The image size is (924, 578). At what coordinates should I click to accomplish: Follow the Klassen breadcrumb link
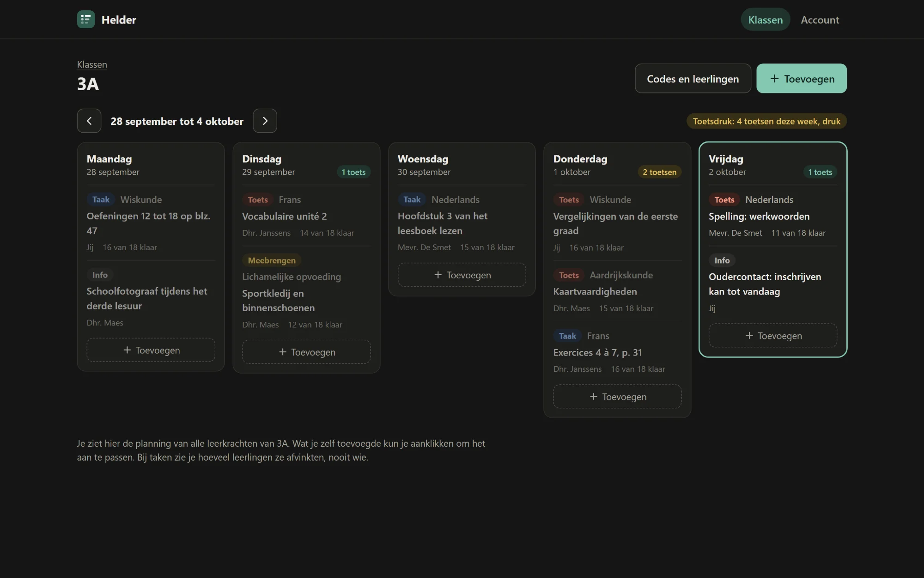(92, 65)
